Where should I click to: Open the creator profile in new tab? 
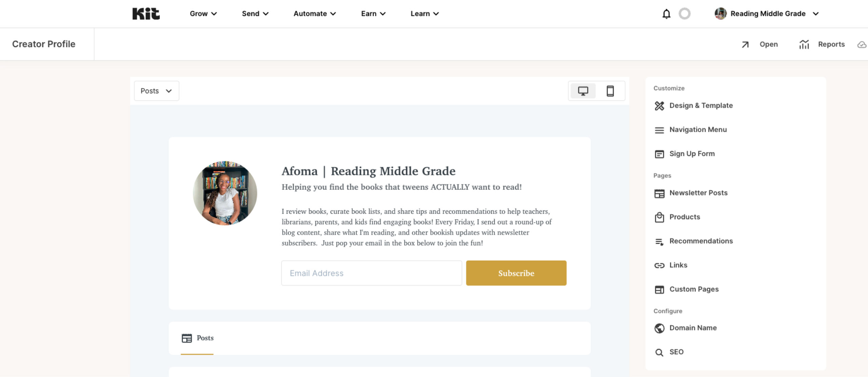point(760,44)
